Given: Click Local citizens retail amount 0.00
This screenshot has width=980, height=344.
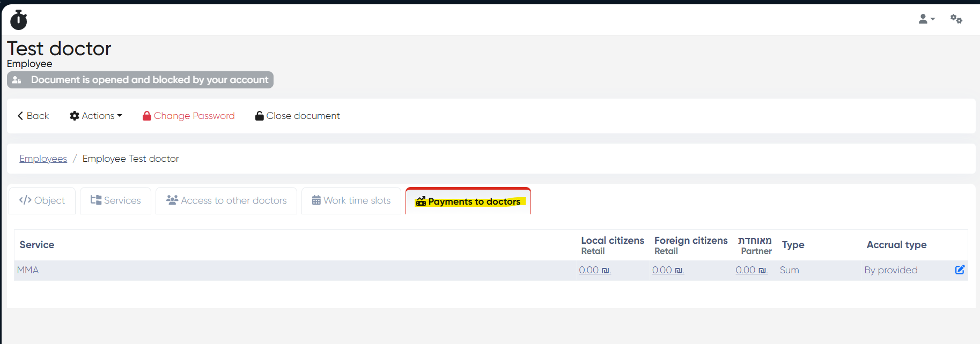Looking at the screenshot, I should 594,270.
